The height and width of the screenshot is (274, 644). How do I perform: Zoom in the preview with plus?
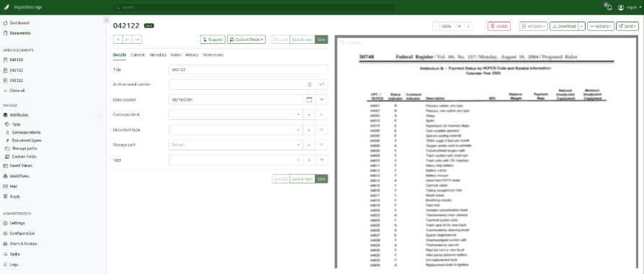[468, 27]
